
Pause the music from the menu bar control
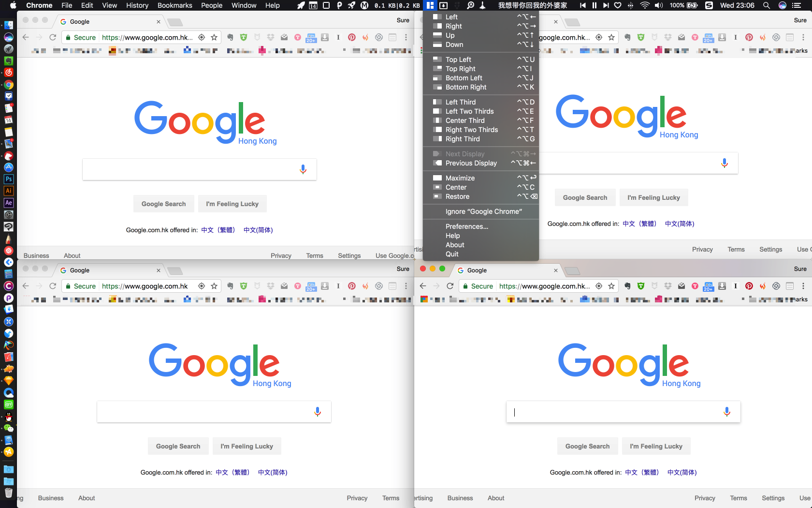tap(594, 5)
